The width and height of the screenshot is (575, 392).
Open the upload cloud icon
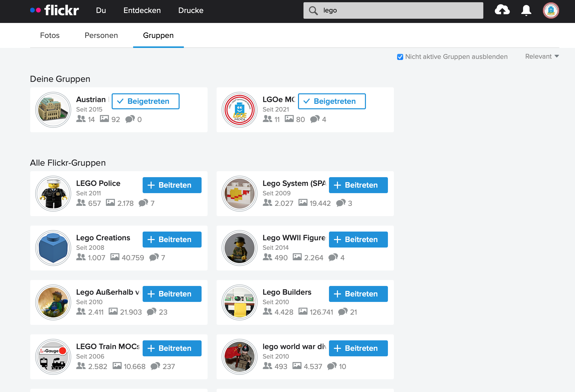pyautogui.click(x=502, y=10)
